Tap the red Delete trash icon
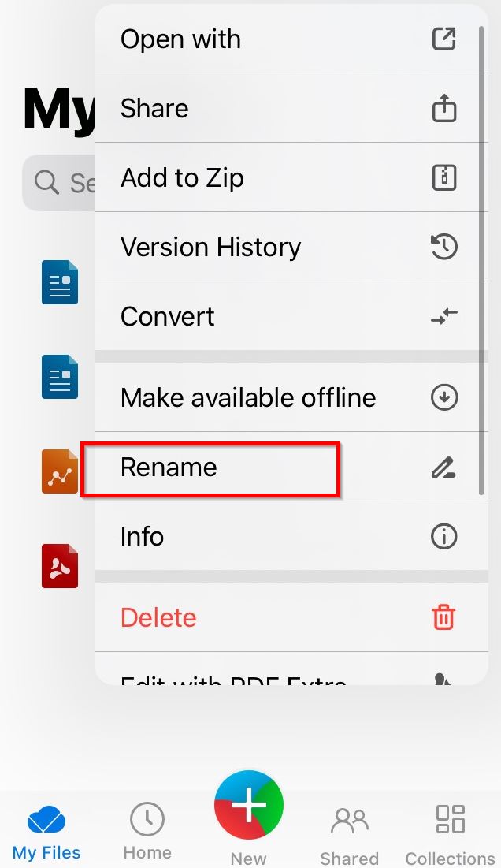 point(444,618)
